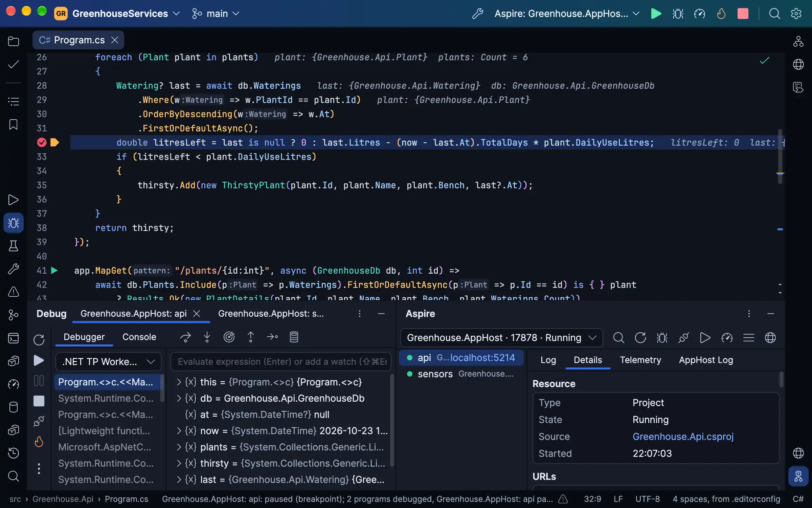The width and height of the screenshot is (812, 508).
Task: Switch to the Telemetry tab
Action: click(x=640, y=360)
